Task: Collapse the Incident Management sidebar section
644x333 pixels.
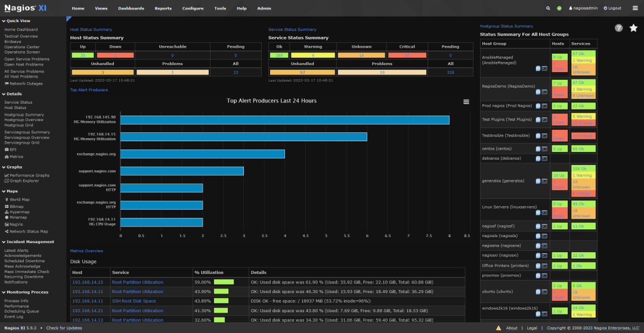Action: click(x=4, y=242)
